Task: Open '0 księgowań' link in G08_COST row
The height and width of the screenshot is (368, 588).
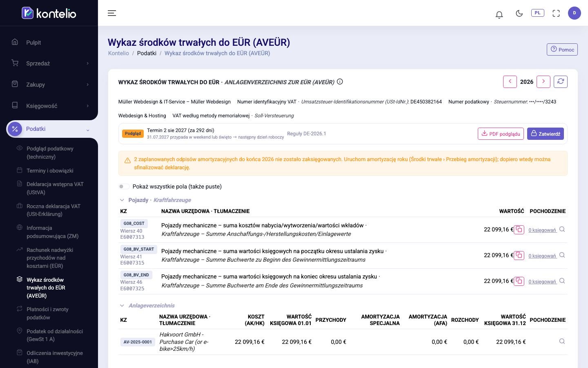Action: tap(542, 230)
